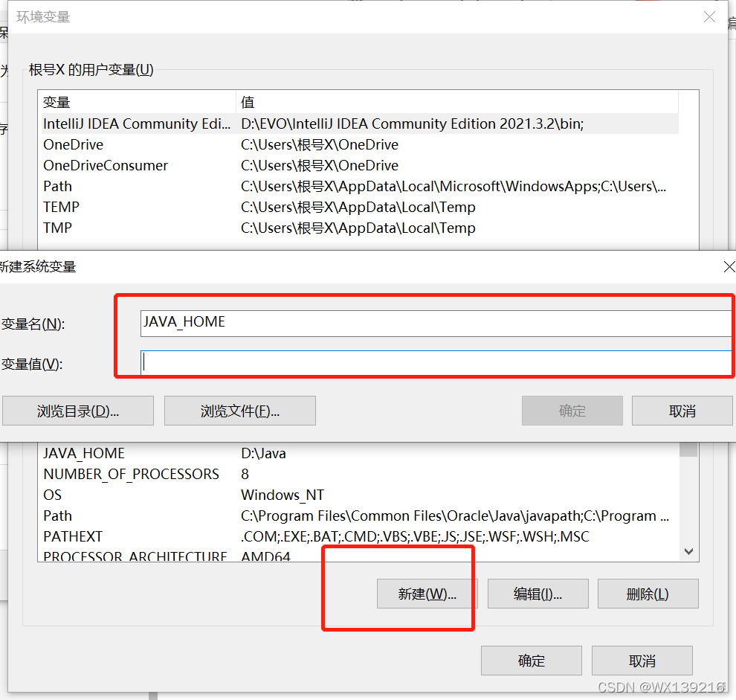Select the OneDrive user variable row
736x700 pixels.
point(360,144)
